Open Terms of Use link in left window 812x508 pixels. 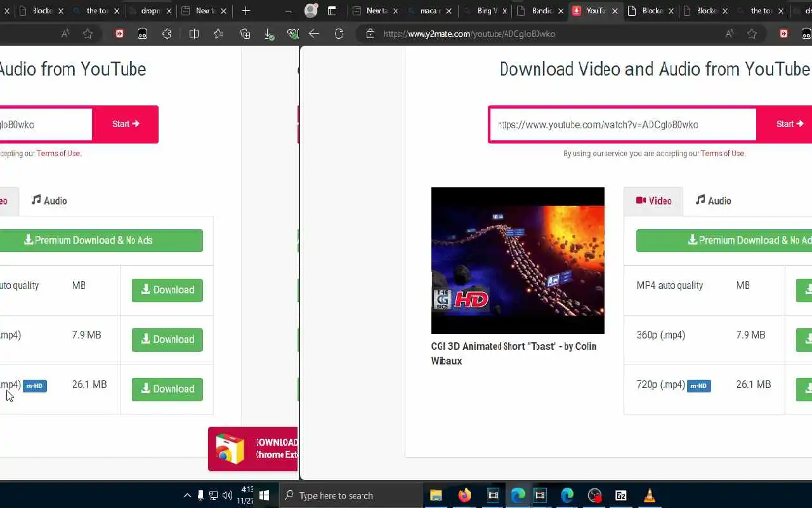coord(58,154)
